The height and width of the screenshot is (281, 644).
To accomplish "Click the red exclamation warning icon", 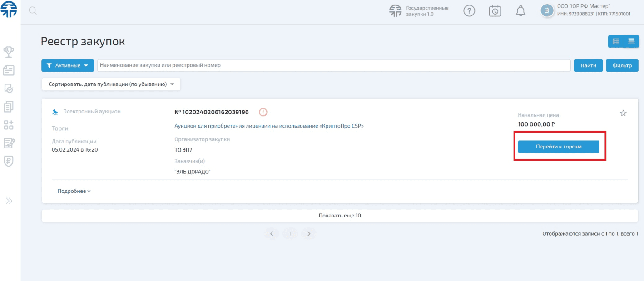I will [x=263, y=112].
